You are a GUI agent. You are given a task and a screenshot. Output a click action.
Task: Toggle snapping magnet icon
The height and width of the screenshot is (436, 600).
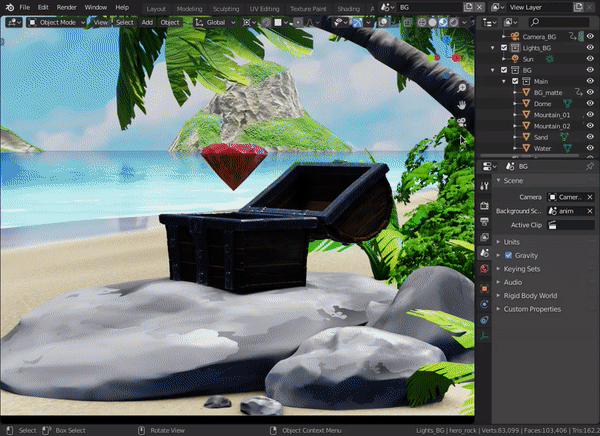pyautogui.click(x=266, y=23)
